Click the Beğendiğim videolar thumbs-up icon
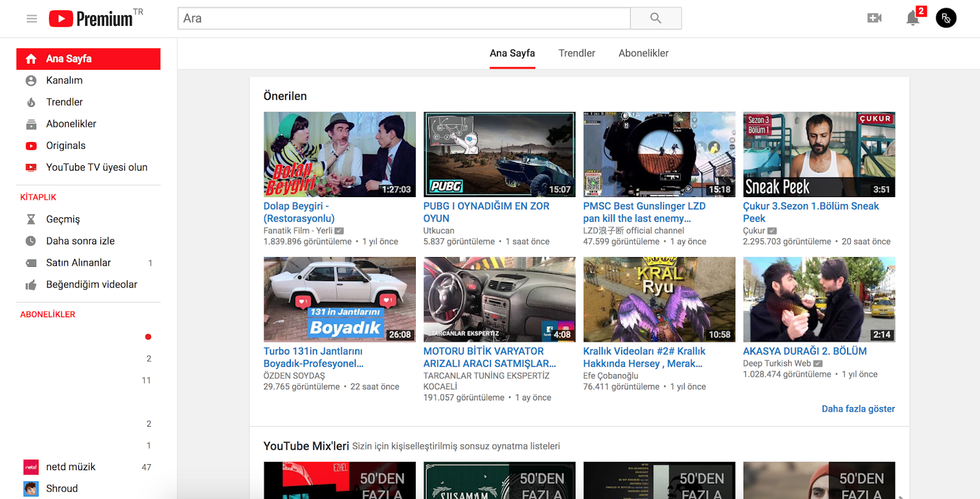 coord(31,285)
